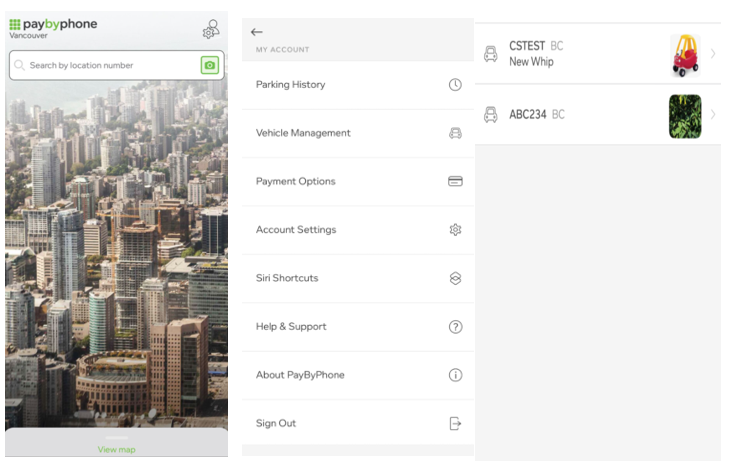Click the Parking History clock icon
The image size is (735, 467).
point(455,85)
